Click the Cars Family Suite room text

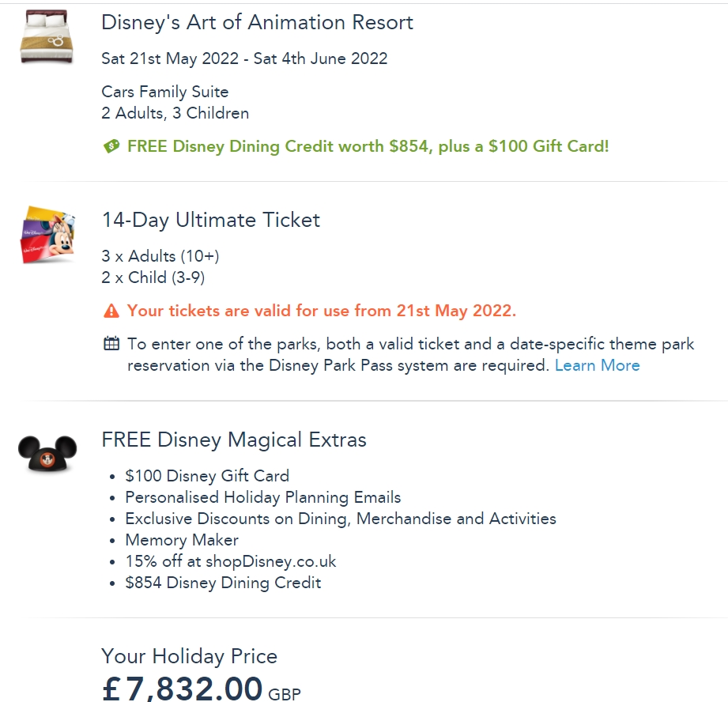click(x=165, y=92)
